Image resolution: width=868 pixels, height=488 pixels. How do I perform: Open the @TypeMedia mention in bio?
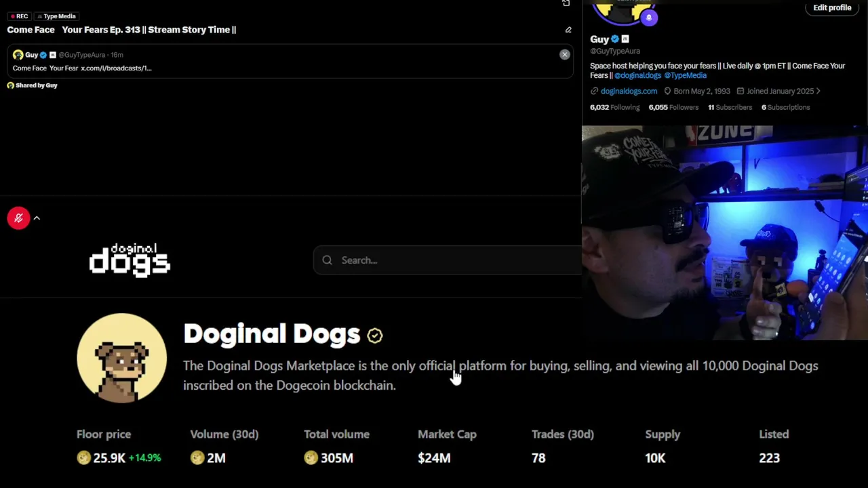point(685,75)
